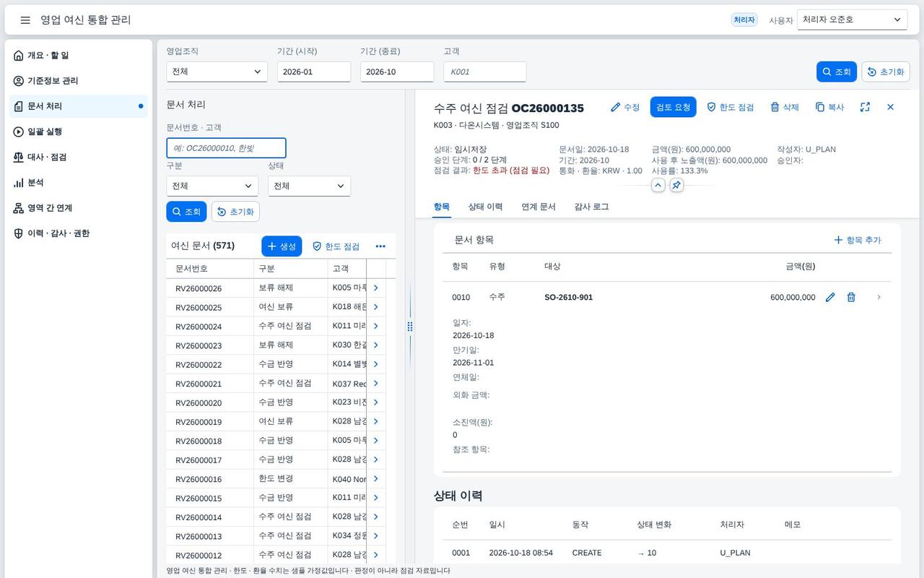Open more actions menu for 여신 문서 list

(x=380, y=246)
